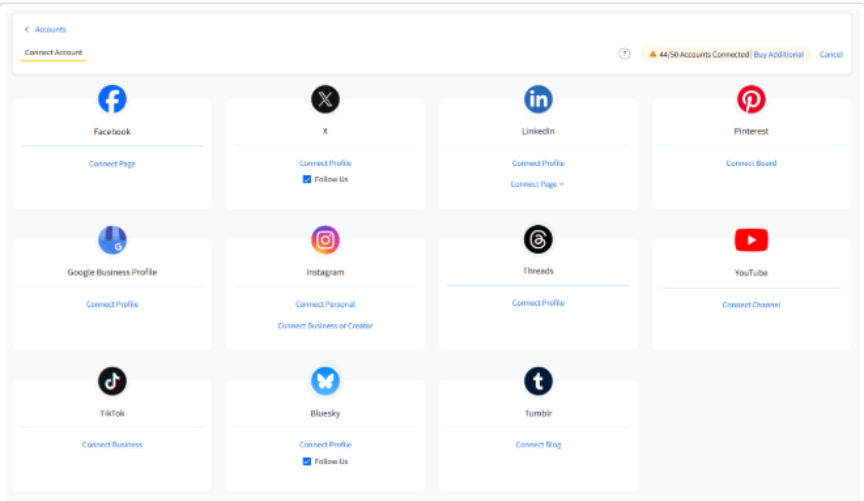Select the LinkedIn logo icon
The height and width of the screenshot is (501, 864).
(x=538, y=99)
